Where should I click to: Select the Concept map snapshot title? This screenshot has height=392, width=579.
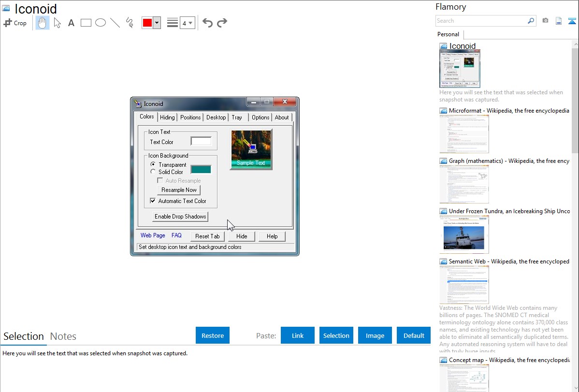[509, 360]
